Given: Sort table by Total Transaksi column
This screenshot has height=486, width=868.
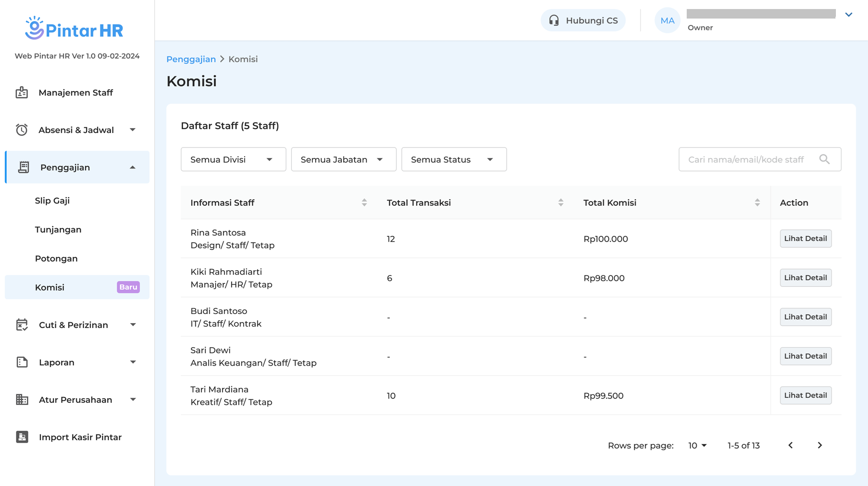Looking at the screenshot, I should (561, 203).
